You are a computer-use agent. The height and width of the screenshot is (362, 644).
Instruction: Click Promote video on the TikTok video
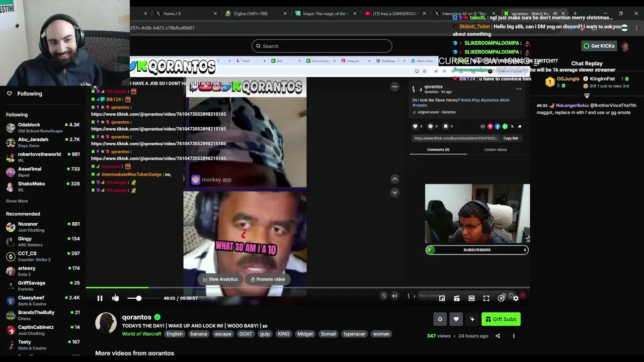coord(268,280)
